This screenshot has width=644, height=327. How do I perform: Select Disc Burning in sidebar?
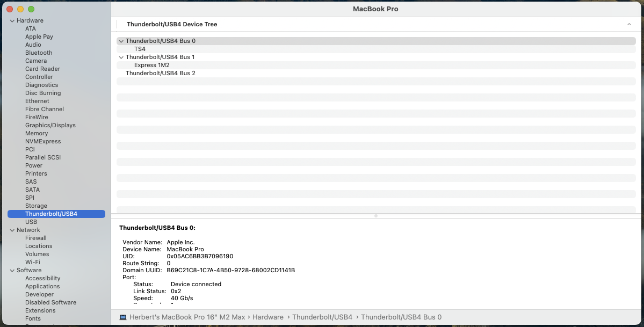[43, 93]
